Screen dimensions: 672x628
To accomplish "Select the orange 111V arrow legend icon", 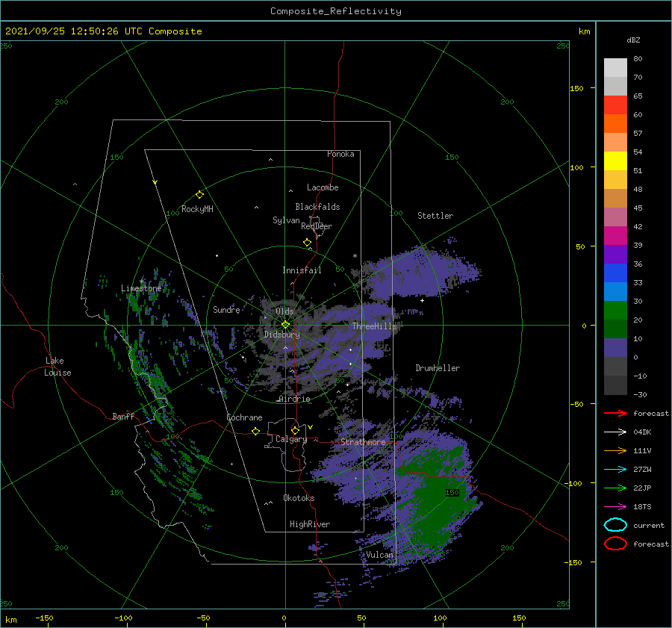I will (615, 450).
